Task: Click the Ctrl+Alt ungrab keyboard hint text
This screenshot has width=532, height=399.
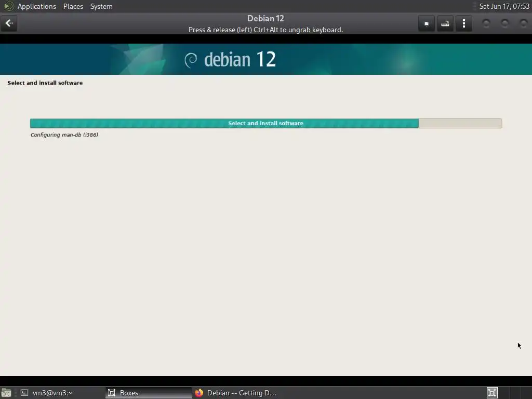Action: click(x=265, y=30)
